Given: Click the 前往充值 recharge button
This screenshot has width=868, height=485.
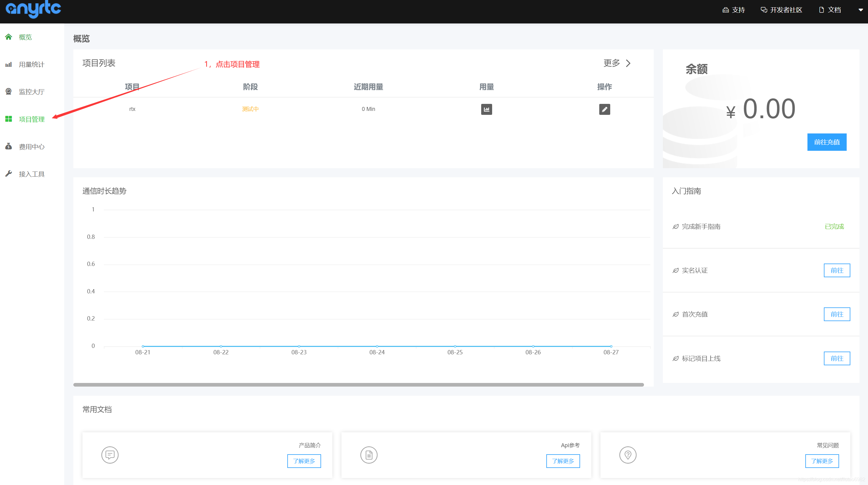Looking at the screenshot, I should (x=827, y=142).
